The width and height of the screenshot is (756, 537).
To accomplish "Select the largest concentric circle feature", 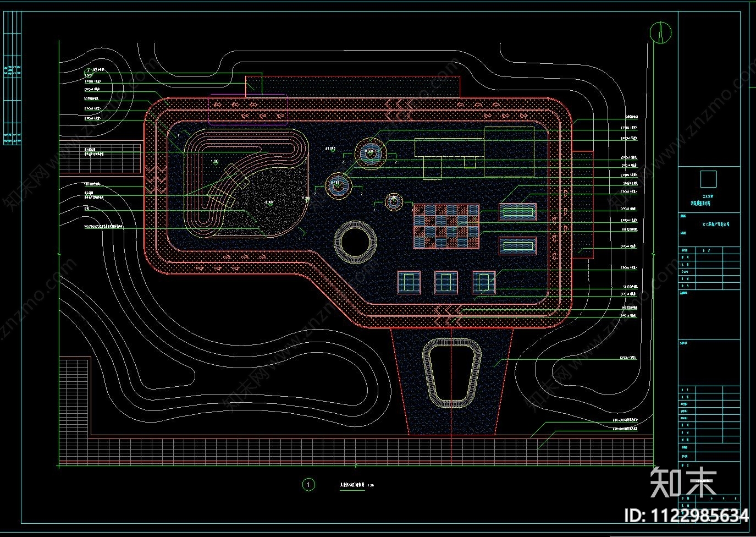I will (x=371, y=154).
